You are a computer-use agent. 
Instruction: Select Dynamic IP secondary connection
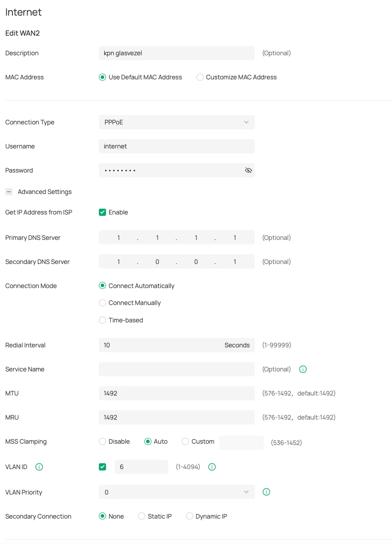click(190, 516)
